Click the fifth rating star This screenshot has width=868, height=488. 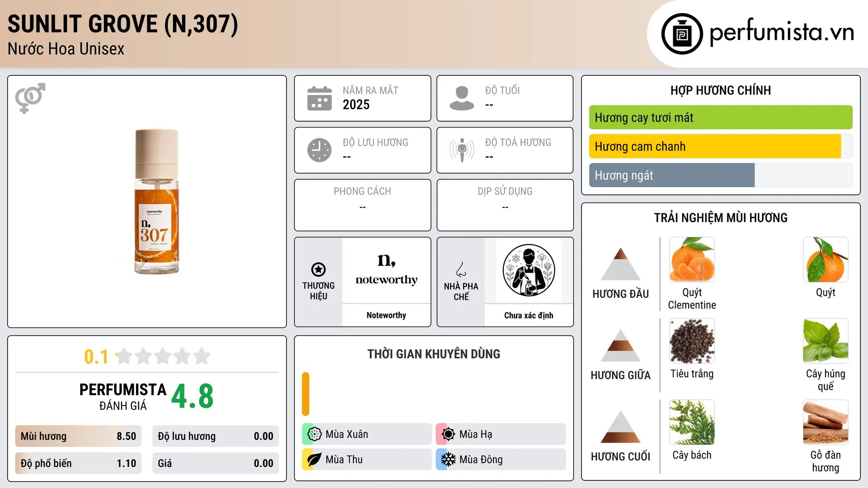[x=202, y=356]
